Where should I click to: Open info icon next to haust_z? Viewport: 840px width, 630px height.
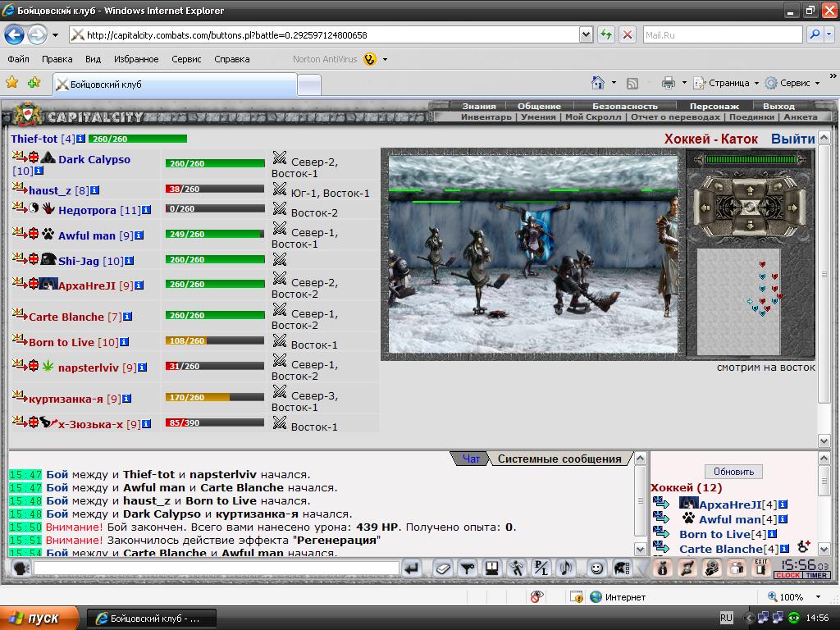tap(95, 190)
